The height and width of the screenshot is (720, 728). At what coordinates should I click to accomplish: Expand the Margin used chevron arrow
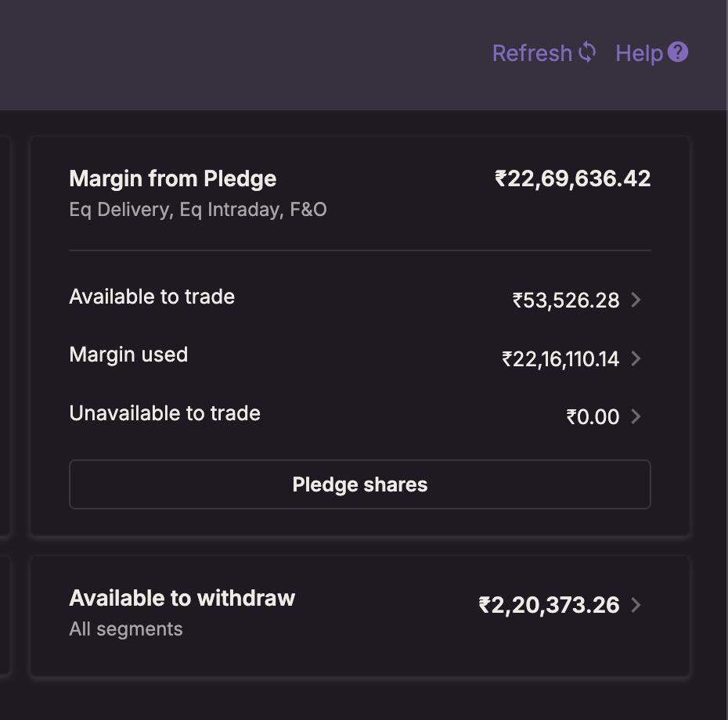click(x=636, y=358)
